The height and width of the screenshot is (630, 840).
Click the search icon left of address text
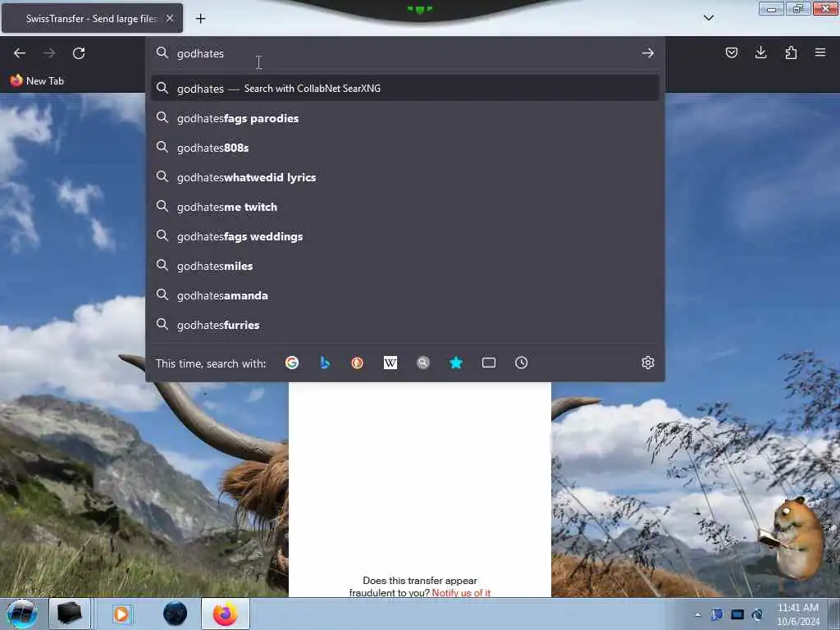click(x=162, y=52)
